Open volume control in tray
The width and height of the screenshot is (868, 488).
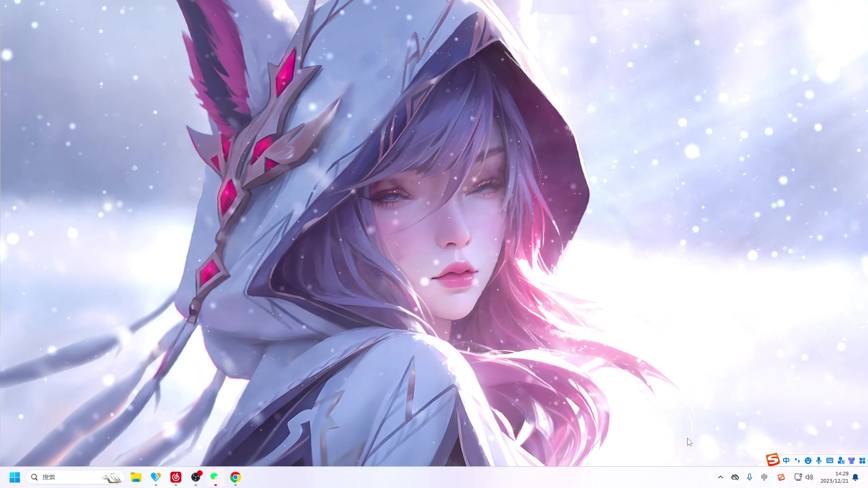click(x=809, y=477)
